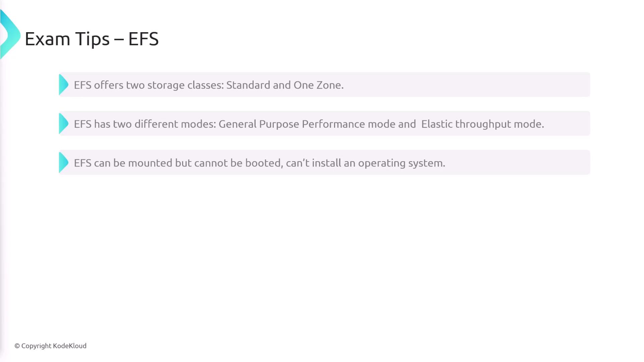Click the "EFS" word in the slide title
Image resolution: width=644 pixels, height=362 pixels.
[x=143, y=39]
